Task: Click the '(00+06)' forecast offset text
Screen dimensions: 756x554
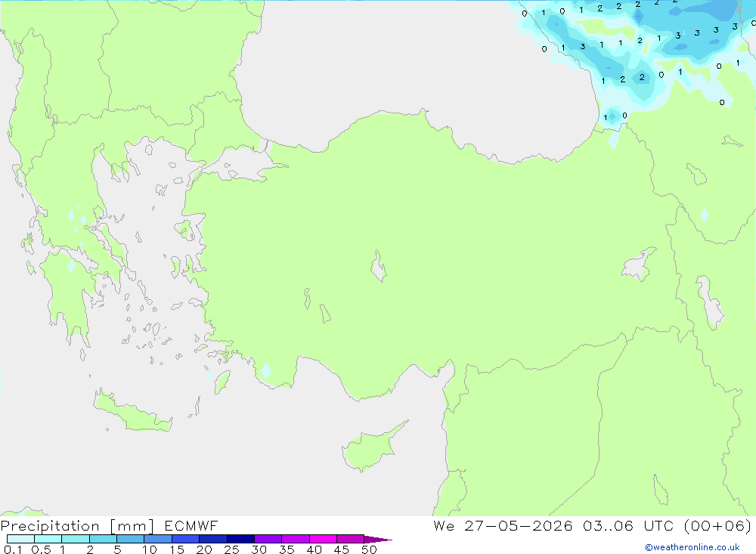Action: coord(717,525)
